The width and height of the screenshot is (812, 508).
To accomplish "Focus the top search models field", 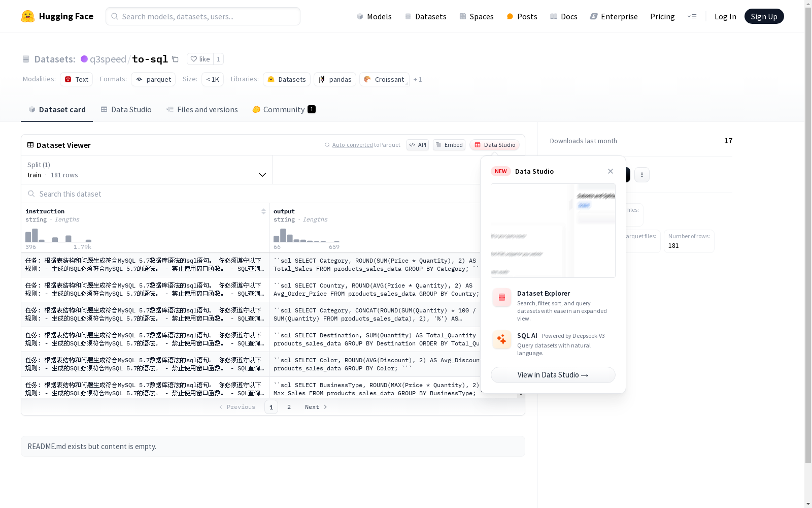I will pyautogui.click(x=203, y=16).
